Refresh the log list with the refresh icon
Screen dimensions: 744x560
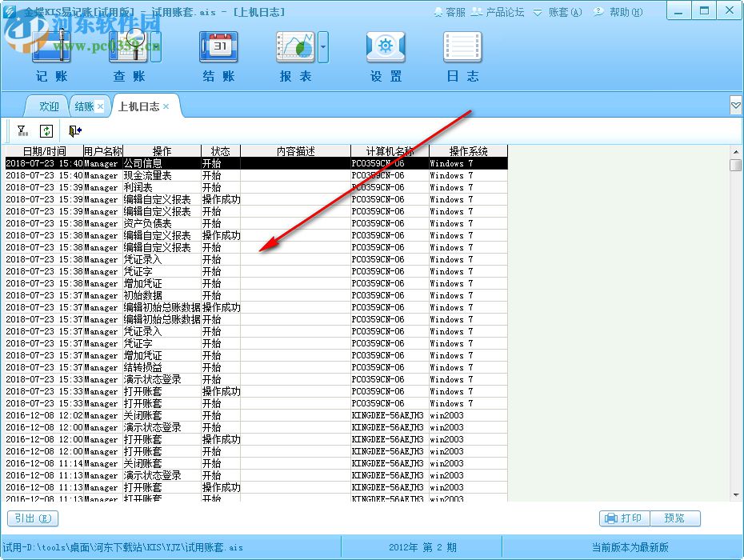[47, 130]
